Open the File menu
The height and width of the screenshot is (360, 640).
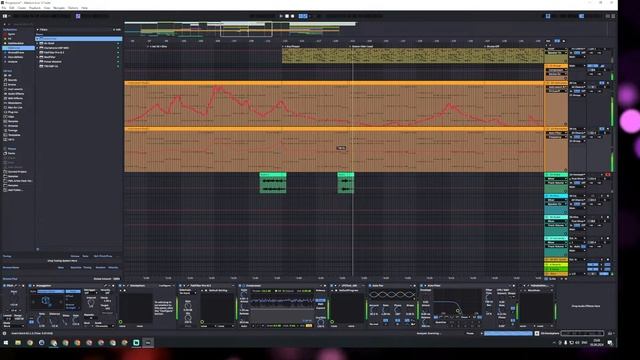pyautogui.click(x=4, y=8)
